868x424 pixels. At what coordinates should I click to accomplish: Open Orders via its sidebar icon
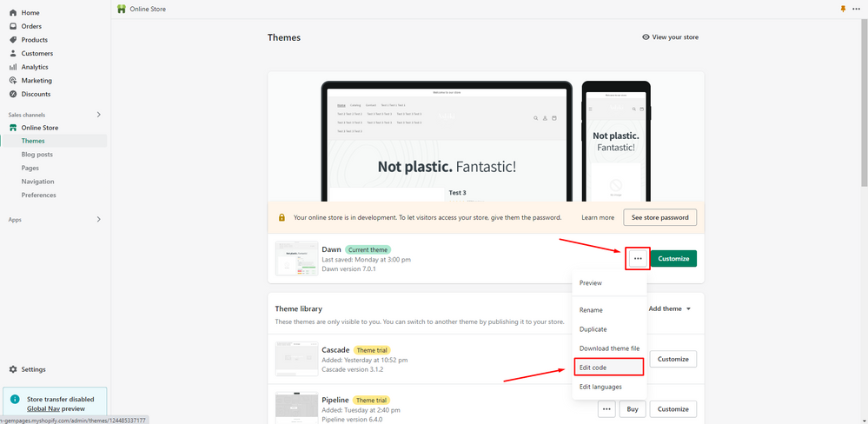pos(13,26)
